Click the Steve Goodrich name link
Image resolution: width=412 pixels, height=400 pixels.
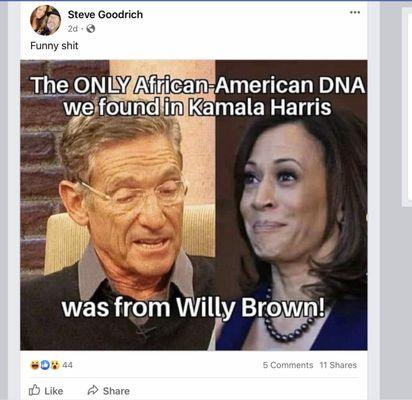pyautogui.click(x=105, y=15)
